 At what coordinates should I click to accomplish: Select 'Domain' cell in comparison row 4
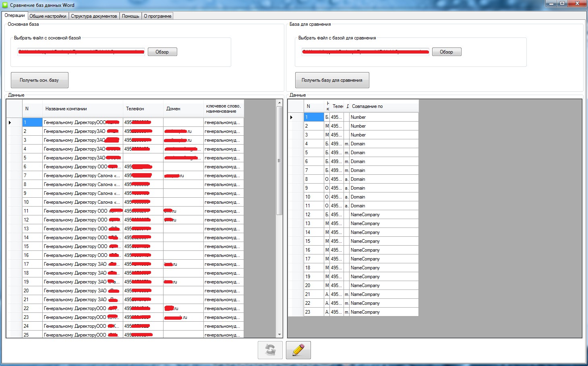tap(384, 144)
